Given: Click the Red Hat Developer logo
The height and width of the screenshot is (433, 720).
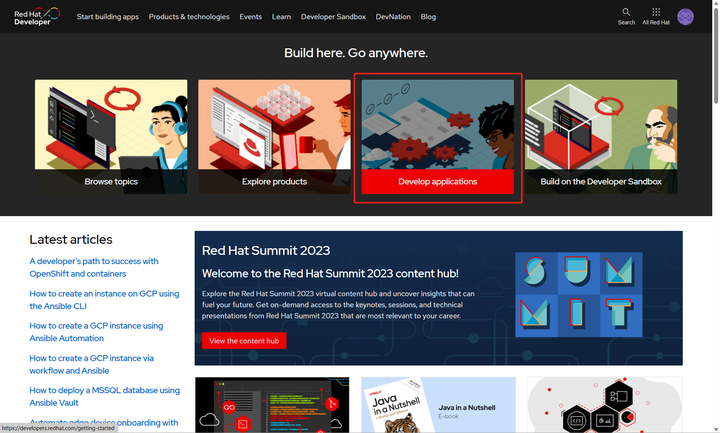Looking at the screenshot, I should [37, 17].
